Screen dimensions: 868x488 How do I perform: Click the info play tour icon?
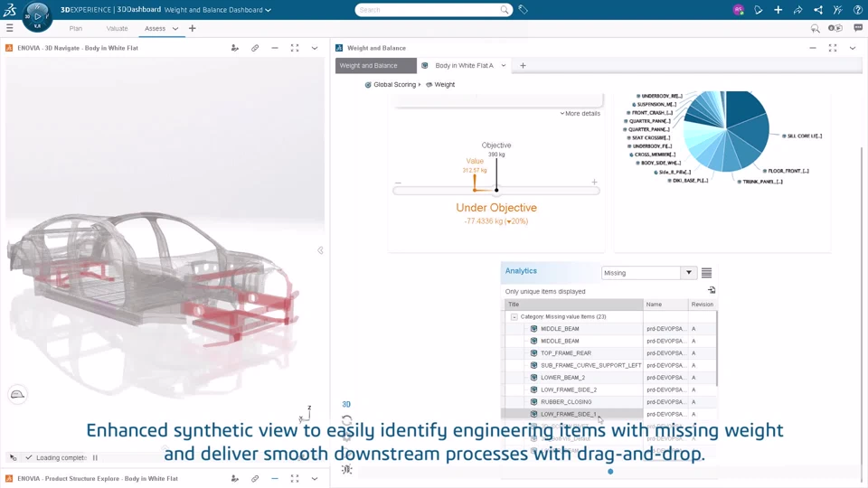click(835, 28)
